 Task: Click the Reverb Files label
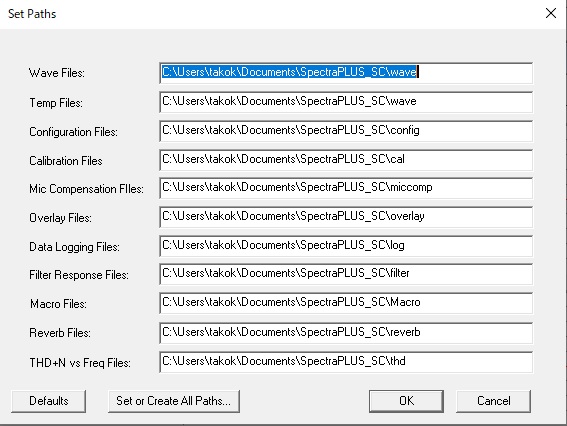tap(60, 333)
